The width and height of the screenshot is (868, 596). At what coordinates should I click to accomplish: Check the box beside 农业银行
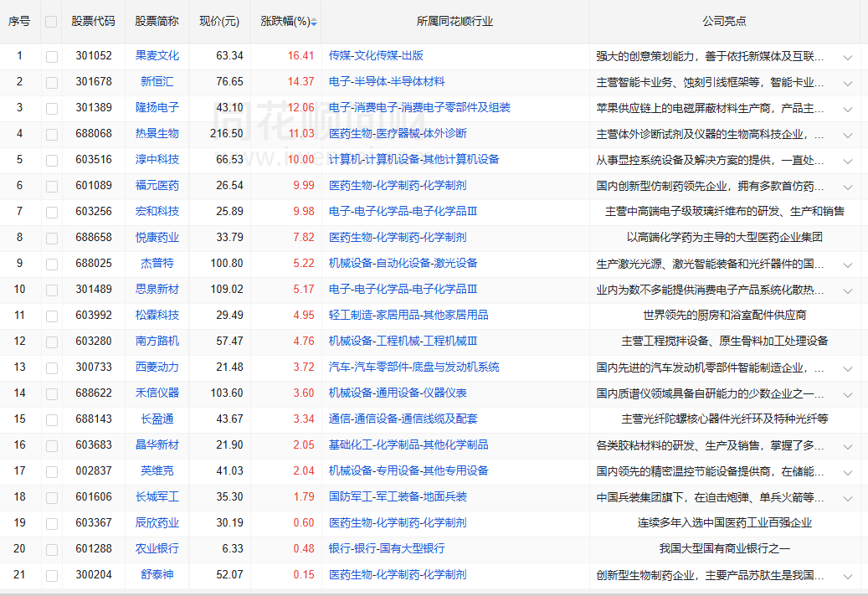click(52, 549)
